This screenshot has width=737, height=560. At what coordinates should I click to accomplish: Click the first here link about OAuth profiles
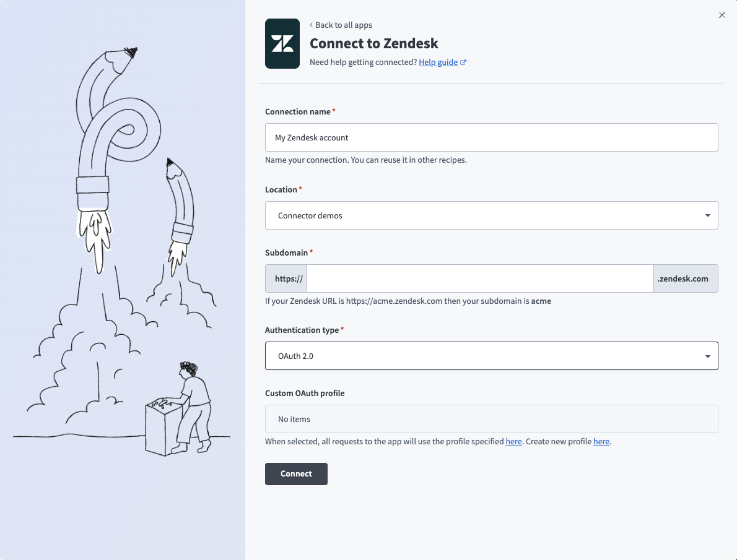(513, 441)
